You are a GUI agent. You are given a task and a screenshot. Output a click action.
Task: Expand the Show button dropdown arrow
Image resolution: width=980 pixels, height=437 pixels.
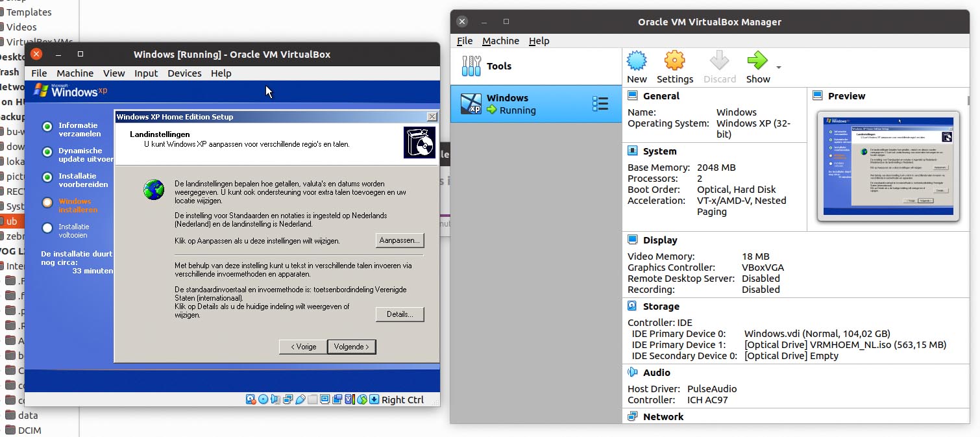click(779, 68)
